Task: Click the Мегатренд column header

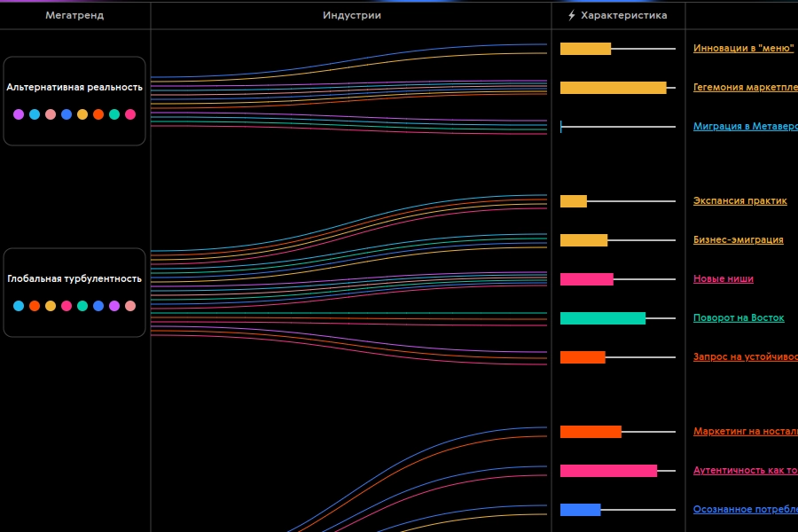Action: click(74, 15)
